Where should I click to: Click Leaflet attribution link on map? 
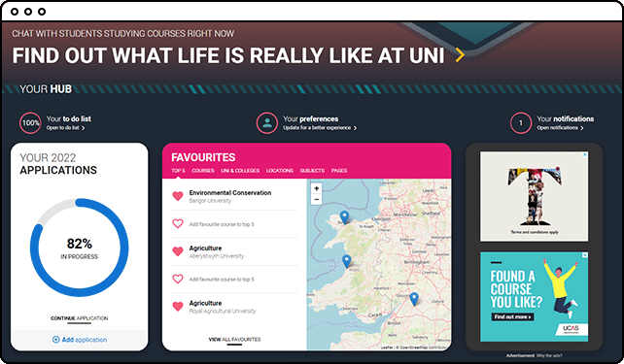387,347
